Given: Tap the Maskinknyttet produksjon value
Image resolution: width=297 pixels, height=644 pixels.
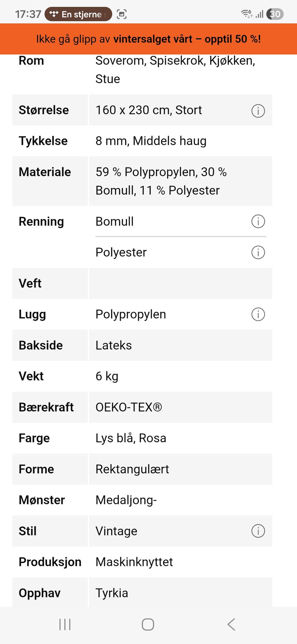Looking at the screenshot, I should click(134, 562).
